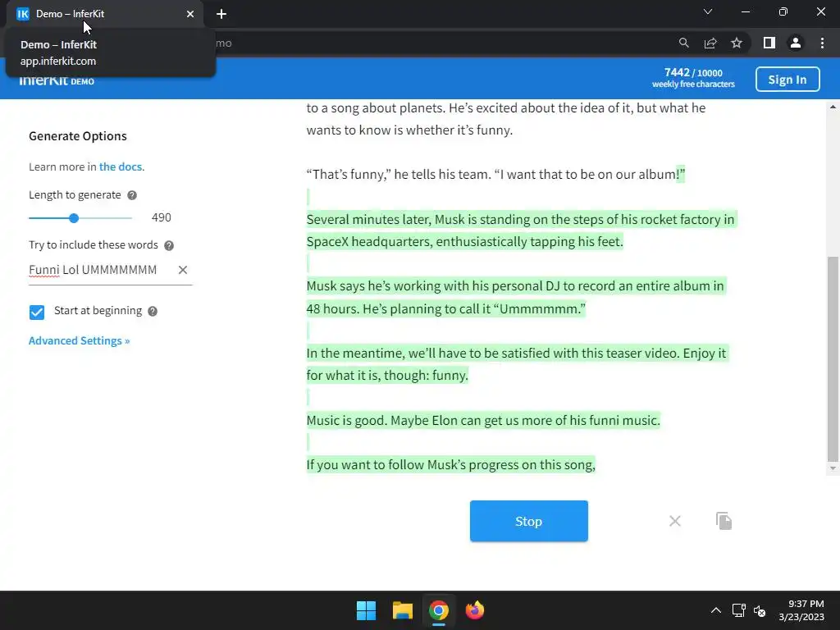Open the Chrome three-dot menu

822,43
